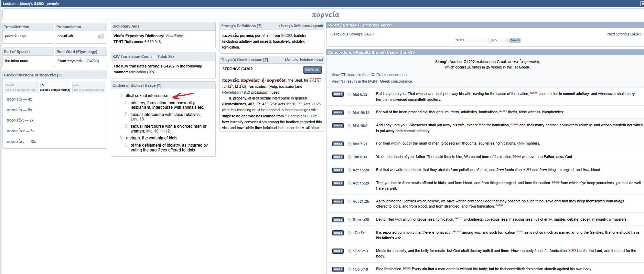Open the KJV translation dropdown
The width and height of the screenshot is (644, 274).
click(499, 40)
